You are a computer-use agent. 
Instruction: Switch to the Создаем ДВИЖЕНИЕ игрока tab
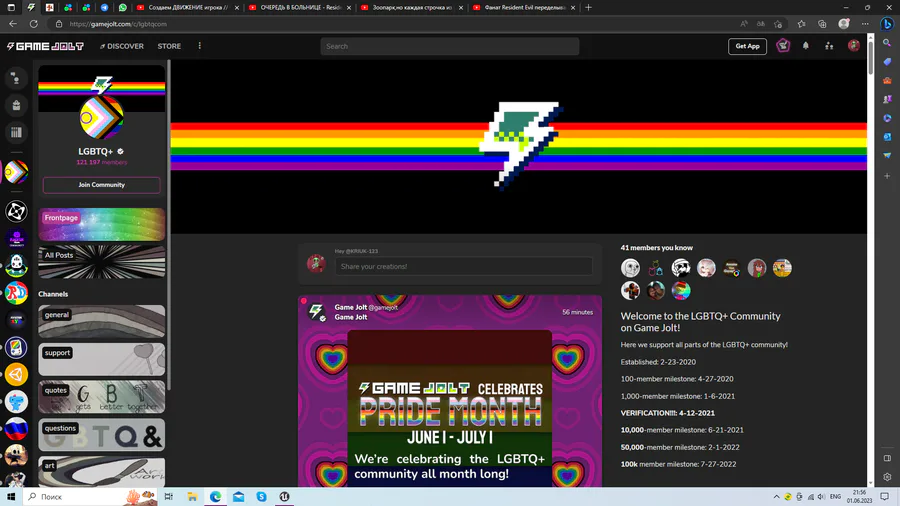pyautogui.click(x=187, y=7)
